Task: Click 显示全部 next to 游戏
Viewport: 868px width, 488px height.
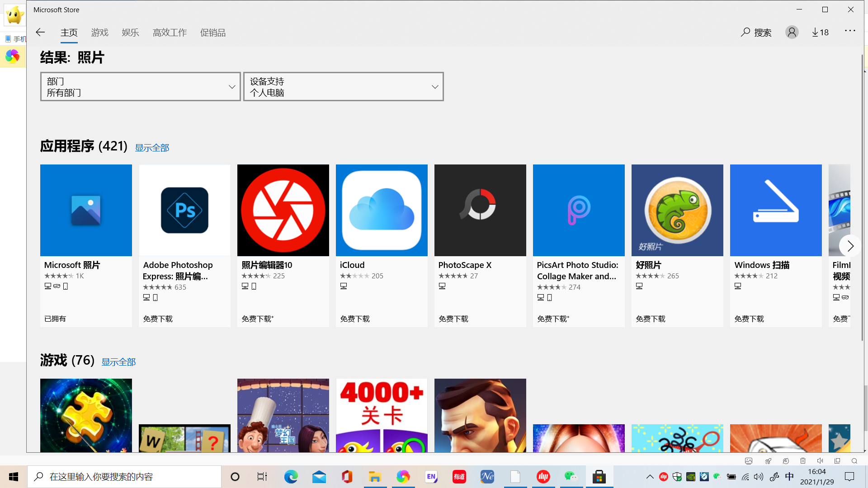Action: tap(118, 362)
